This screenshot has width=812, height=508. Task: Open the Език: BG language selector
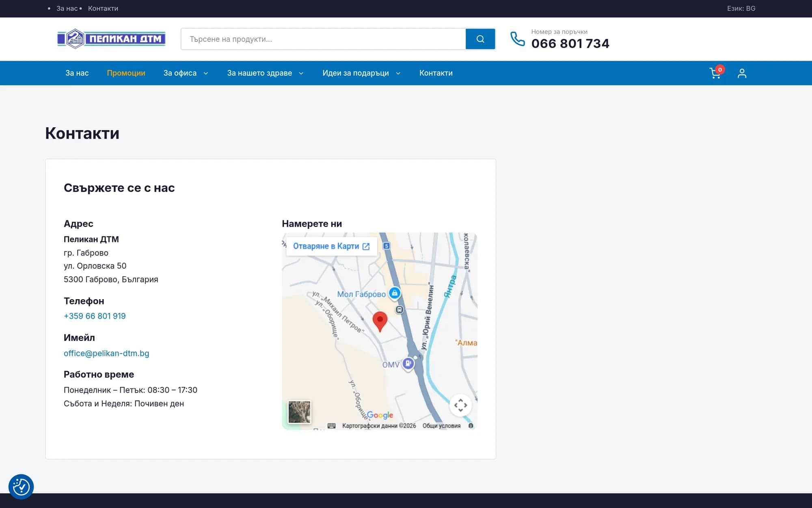tap(741, 9)
